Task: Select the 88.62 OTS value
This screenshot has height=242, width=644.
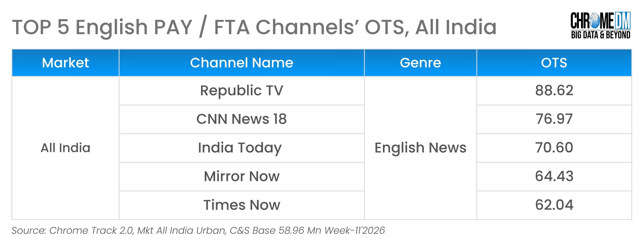Action: coord(554,90)
